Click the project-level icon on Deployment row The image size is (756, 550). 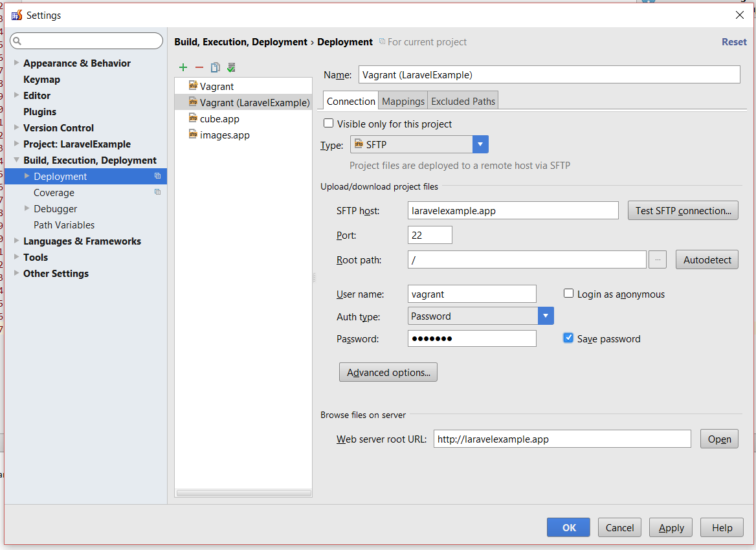click(158, 176)
